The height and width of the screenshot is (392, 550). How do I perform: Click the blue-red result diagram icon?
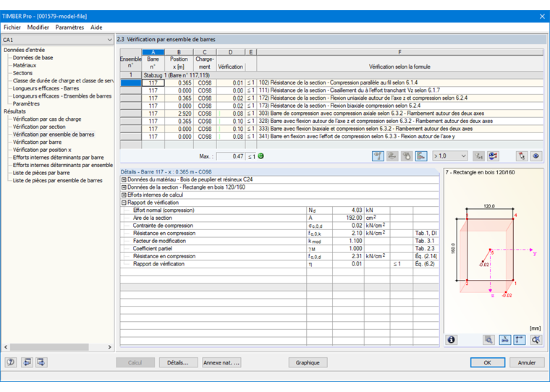tap(493, 156)
